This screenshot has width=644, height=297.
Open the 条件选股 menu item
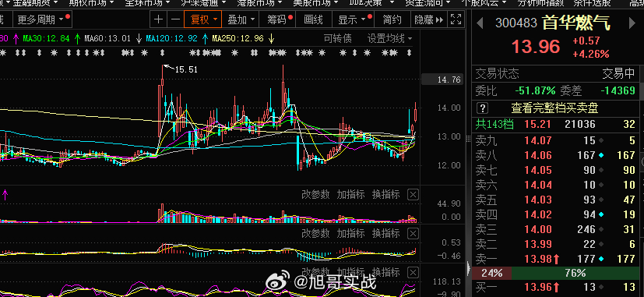593,2
